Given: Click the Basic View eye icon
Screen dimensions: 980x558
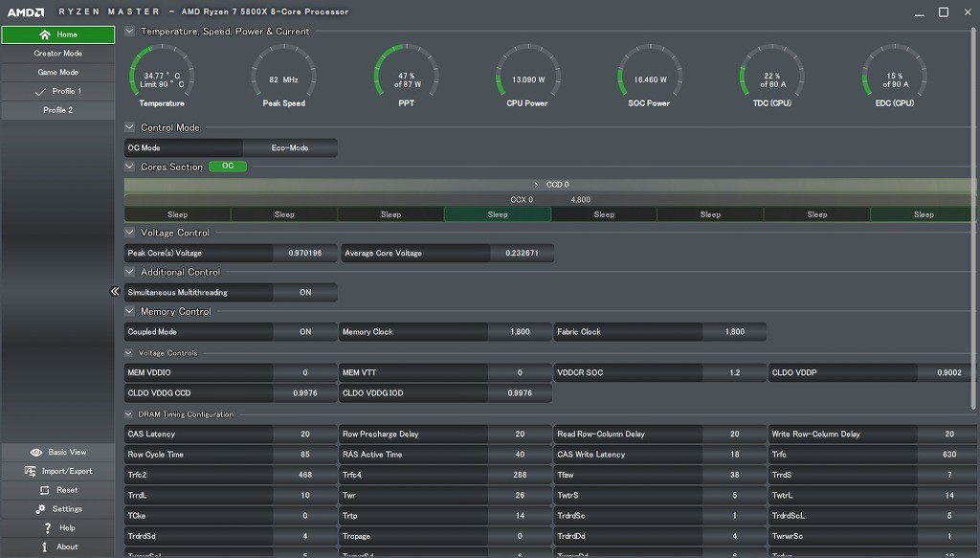Looking at the screenshot, I should (x=36, y=452).
